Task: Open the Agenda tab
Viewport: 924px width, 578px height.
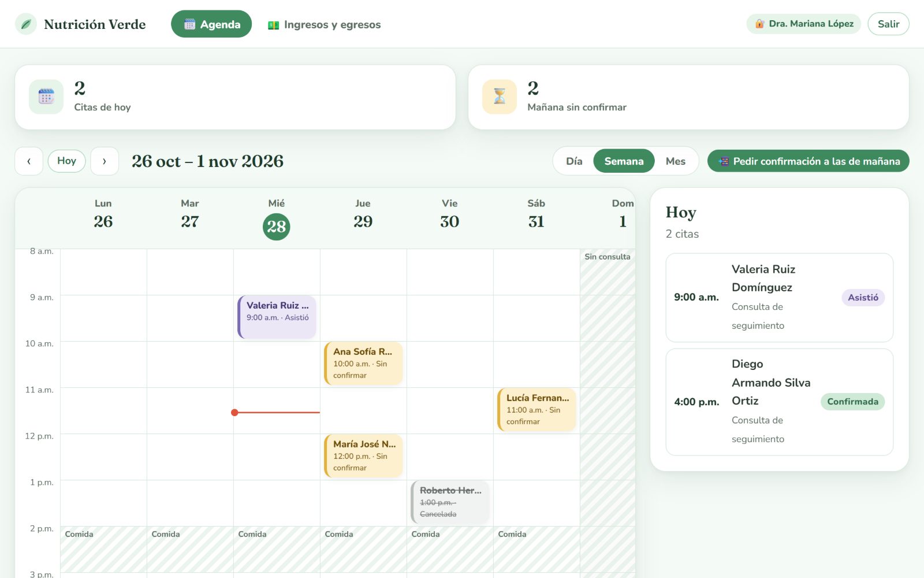Action: coord(211,24)
